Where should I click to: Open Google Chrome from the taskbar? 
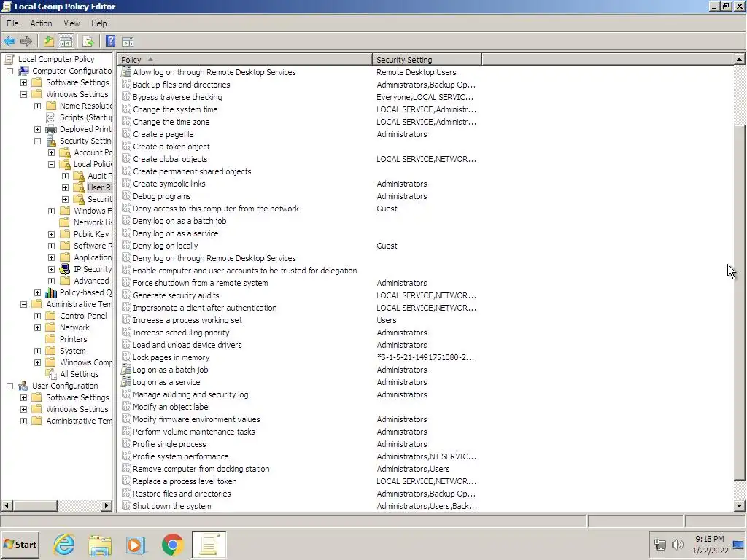pos(172,544)
